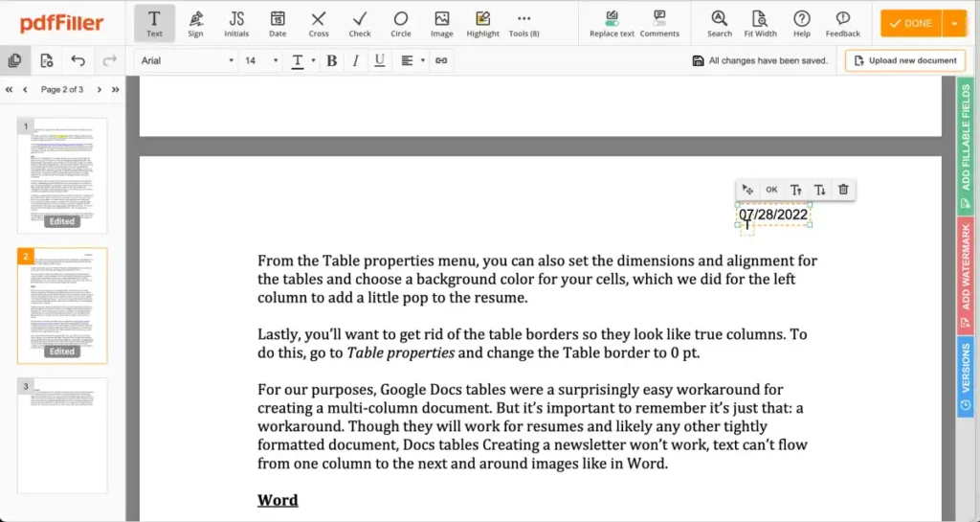Click the Undo arrow
Screen dimensions: 980x522
pyautogui.click(x=78, y=60)
